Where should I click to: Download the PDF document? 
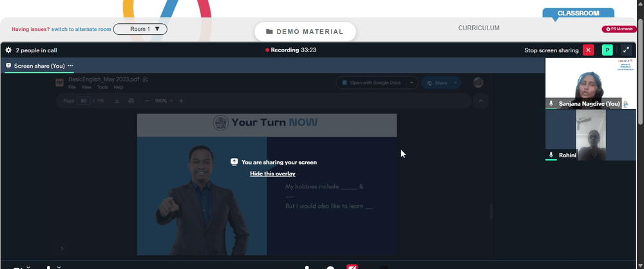click(117, 101)
